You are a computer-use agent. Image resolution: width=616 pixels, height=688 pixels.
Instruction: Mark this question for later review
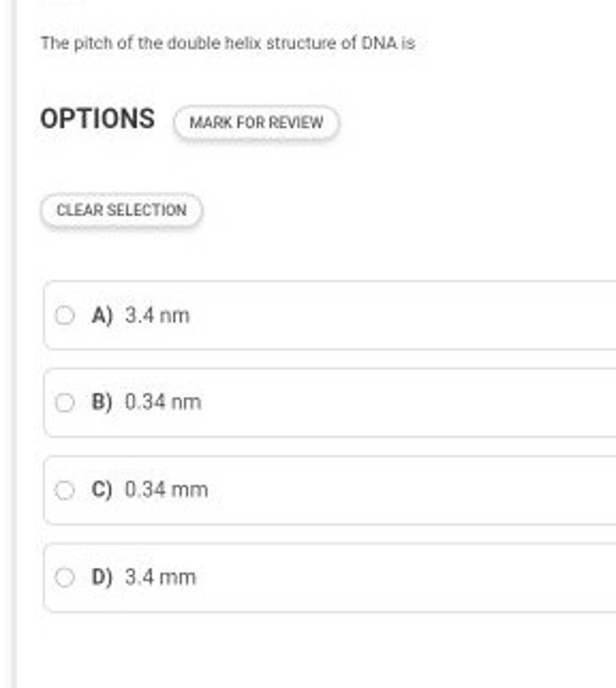tap(256, 122)
